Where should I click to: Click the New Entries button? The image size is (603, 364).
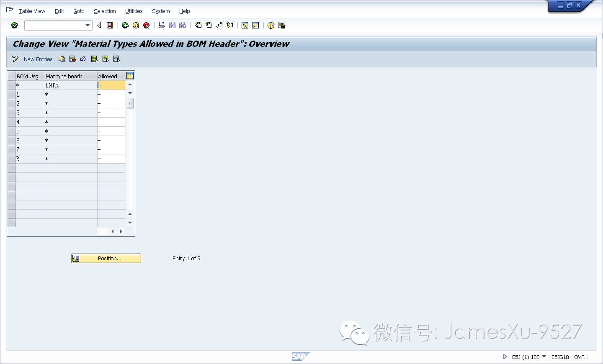pyautogui.click(x=38, y=59)
